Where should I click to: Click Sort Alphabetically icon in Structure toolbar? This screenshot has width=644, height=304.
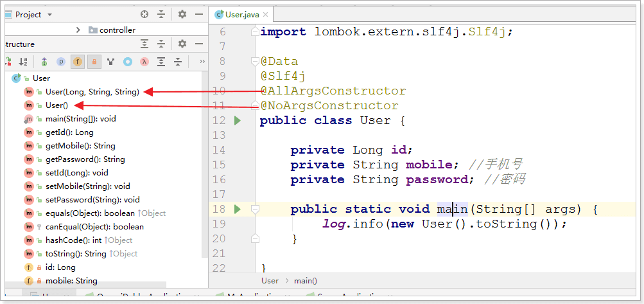click(x=23, y=62)
